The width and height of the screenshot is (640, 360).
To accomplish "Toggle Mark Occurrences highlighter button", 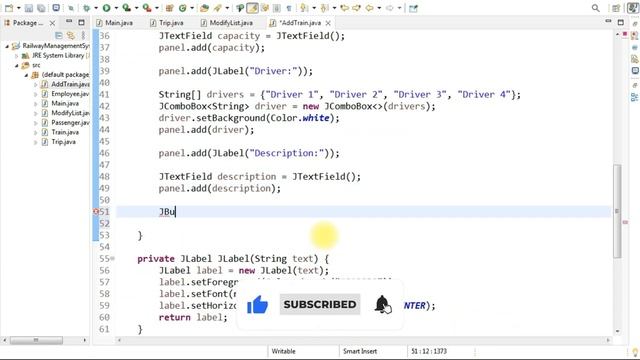I will tap(252, 8).
